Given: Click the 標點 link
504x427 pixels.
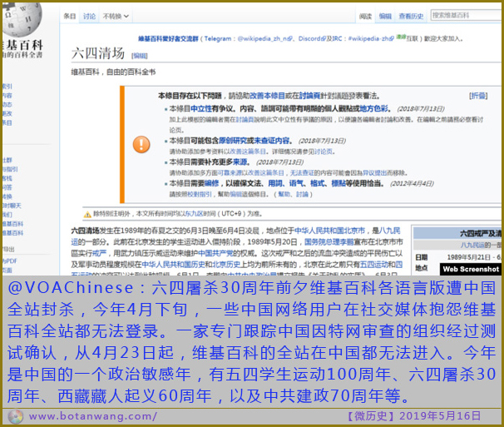Looking at the screenshot, I should pyautogui.click(x=338, y=183).
